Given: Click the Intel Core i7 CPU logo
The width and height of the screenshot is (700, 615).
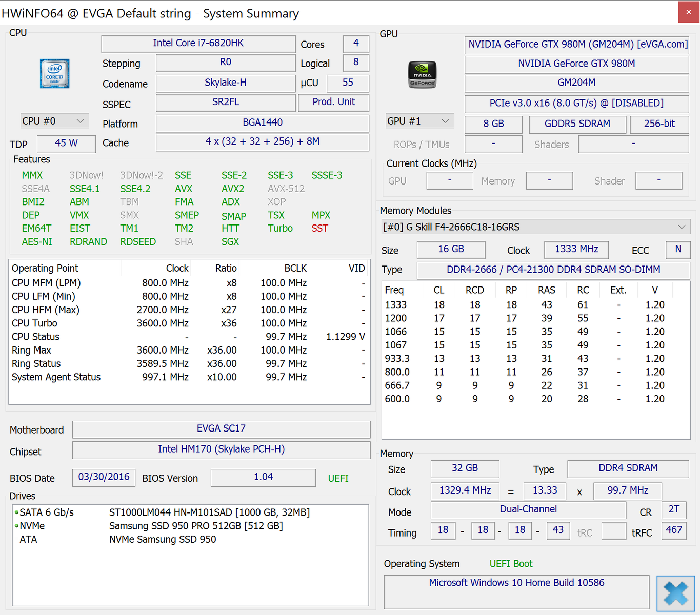Looking at the screenshot, I should pyautogui.click(x=54, y=74).
